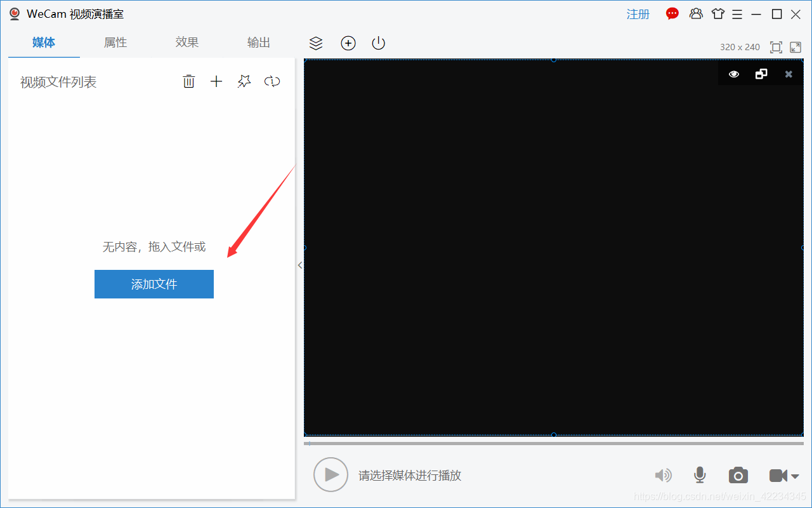Switch to the 媒体 tab
Viewport: 812px width, 508px height.
click(44, 43)
